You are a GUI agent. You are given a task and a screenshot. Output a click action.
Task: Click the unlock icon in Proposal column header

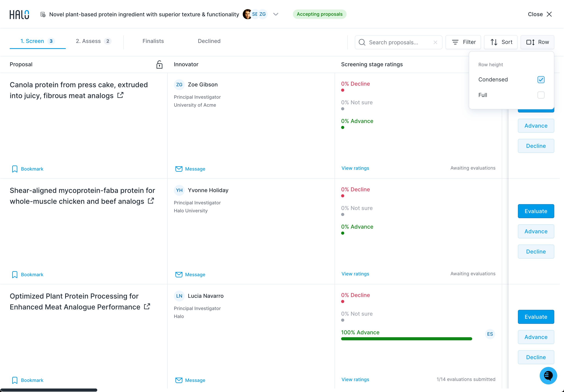click(x=159, y=64)
